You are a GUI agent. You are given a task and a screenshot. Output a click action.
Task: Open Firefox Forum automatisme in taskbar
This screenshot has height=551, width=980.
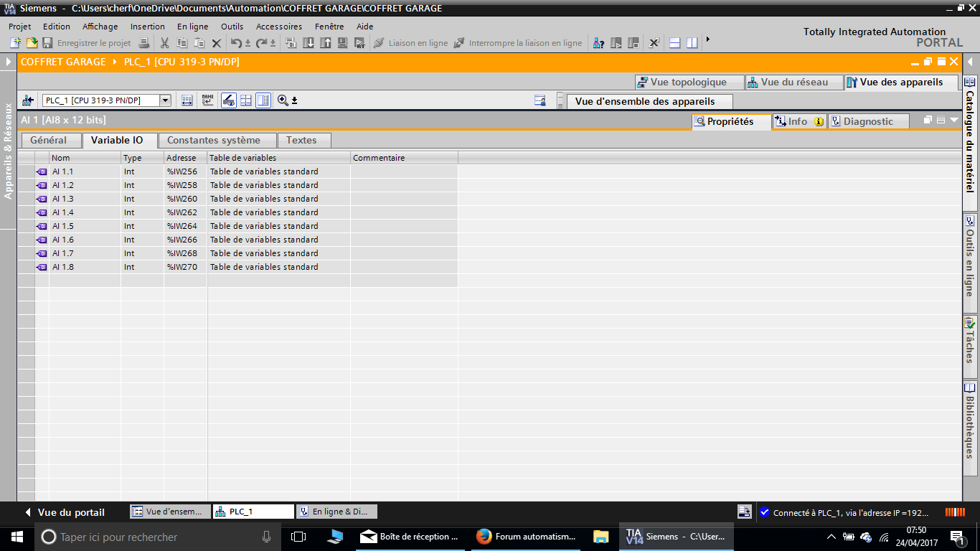pos(527,537)
